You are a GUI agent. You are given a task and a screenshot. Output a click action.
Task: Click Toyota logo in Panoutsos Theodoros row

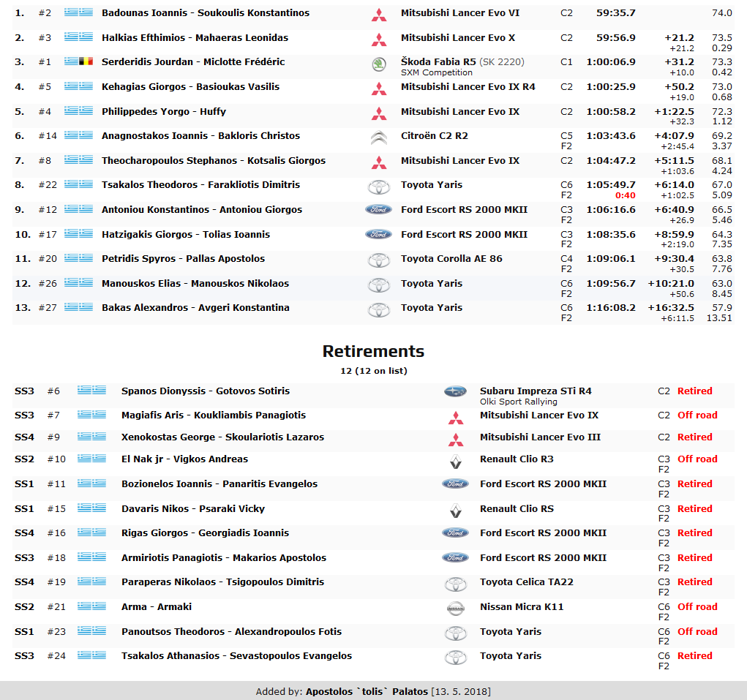(x=456, y=634)
